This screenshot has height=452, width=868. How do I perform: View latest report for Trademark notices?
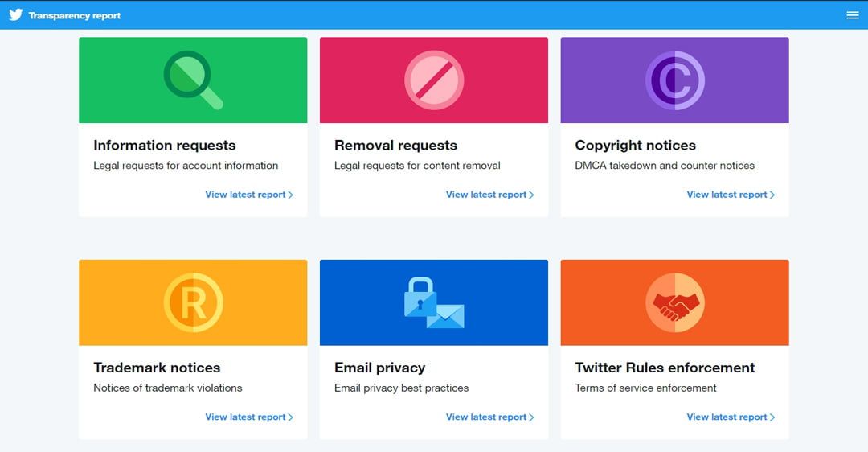(x=249, y=417)
